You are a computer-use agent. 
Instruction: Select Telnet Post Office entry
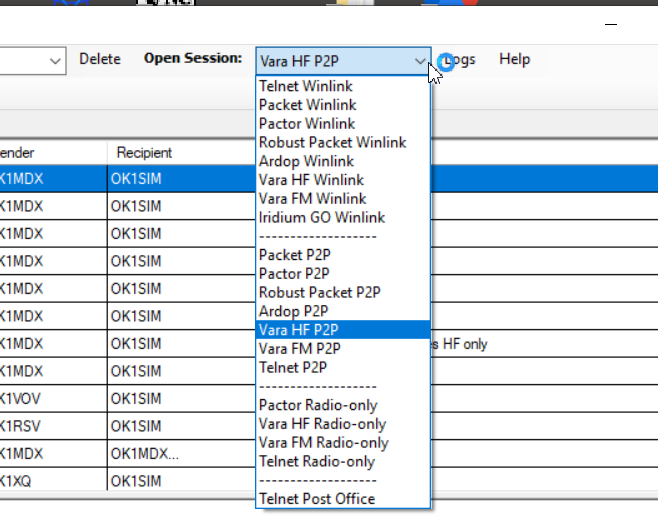(x=343, y=499)
